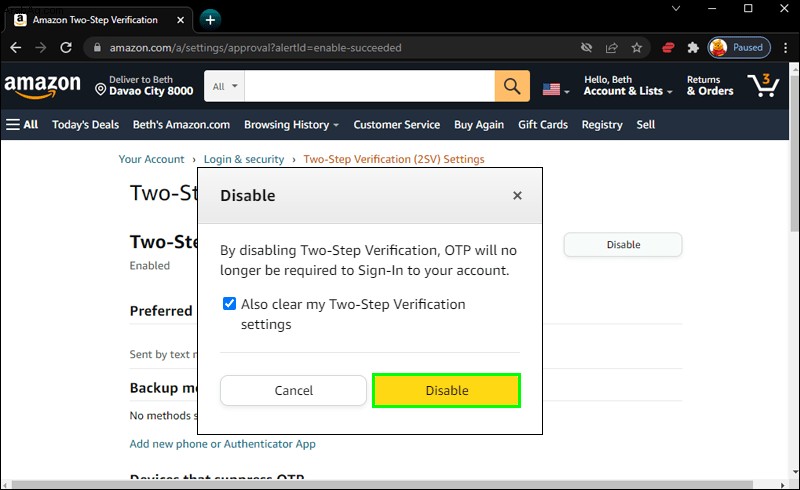Open Returns & Orders

710,86
